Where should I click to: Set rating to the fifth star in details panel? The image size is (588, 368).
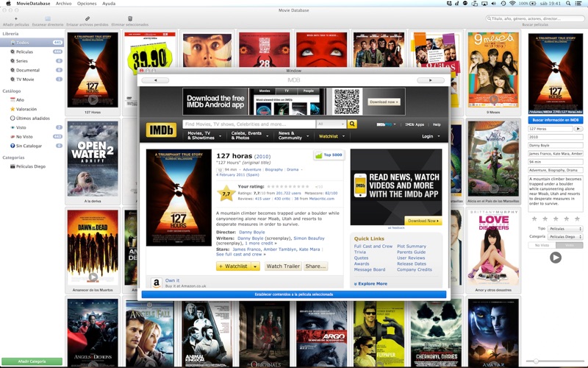click(577, 219)
